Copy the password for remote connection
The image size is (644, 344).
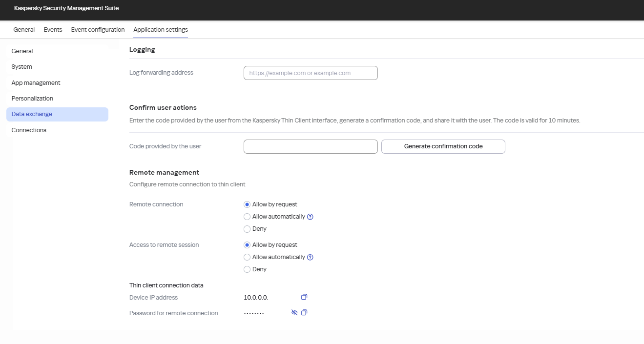(x=304, y=312)
